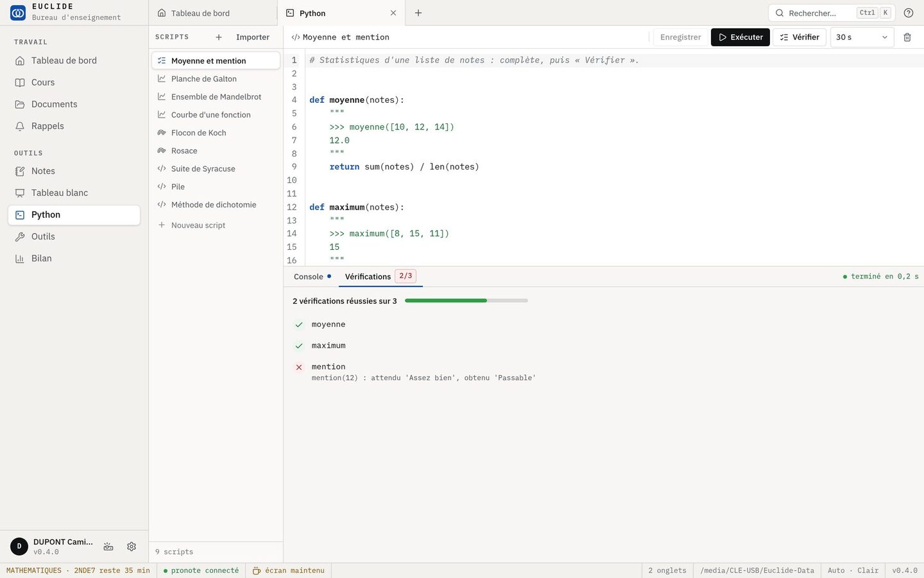924x578 pixels.
Task: Open Tableau de bord in the sidebar
Action: pyautogui.click(x=74, y=60)
